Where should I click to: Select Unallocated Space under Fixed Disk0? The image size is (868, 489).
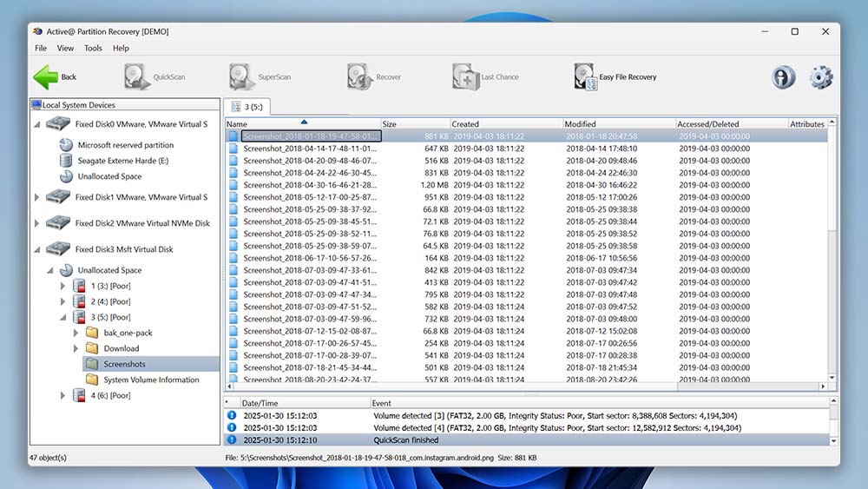coord(109,176)
